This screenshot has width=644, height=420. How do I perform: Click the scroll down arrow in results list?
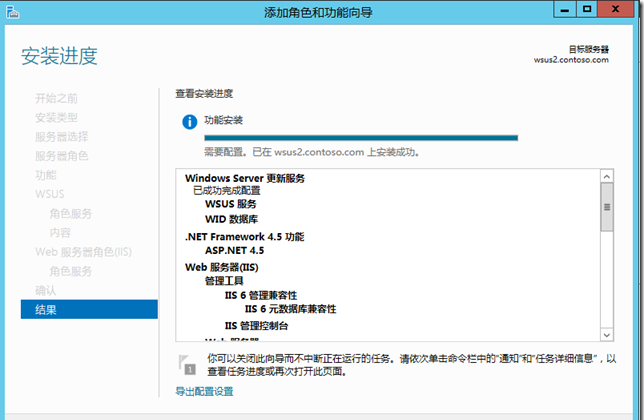coord(607,335)
